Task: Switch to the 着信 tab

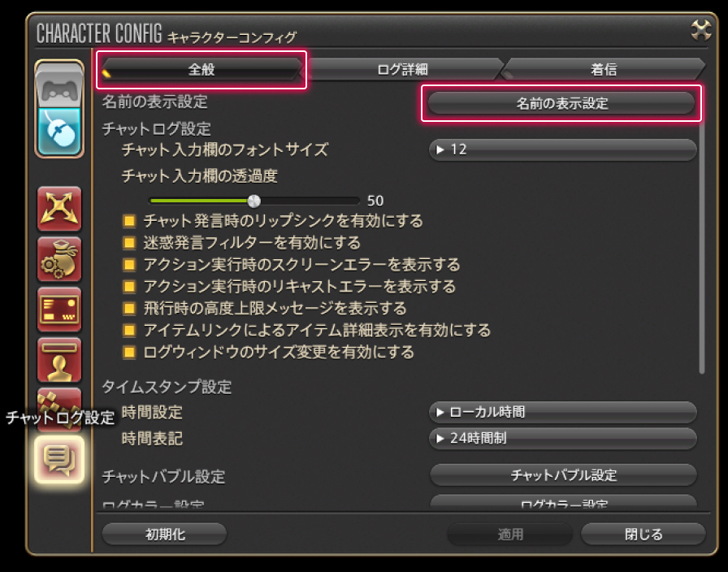Action: (x=604, y=70)
